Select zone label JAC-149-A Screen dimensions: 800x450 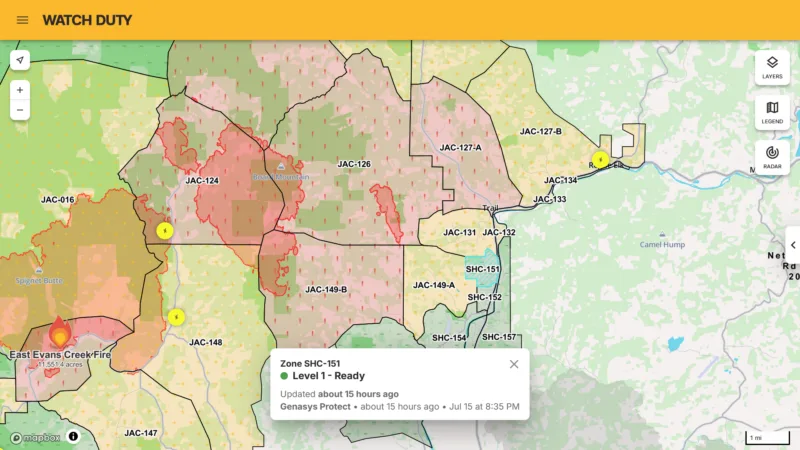pyautogui.click(x=434, y=285)
